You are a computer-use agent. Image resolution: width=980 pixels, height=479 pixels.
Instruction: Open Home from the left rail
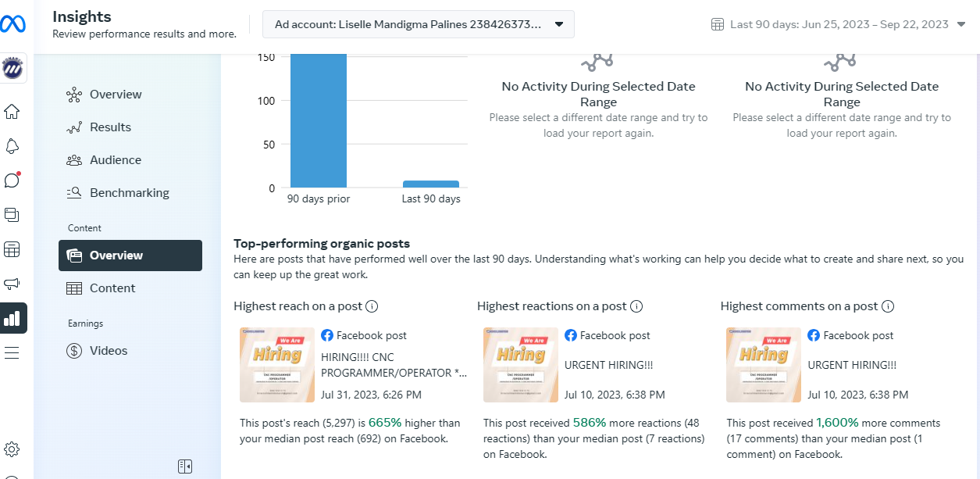(12, 112)
